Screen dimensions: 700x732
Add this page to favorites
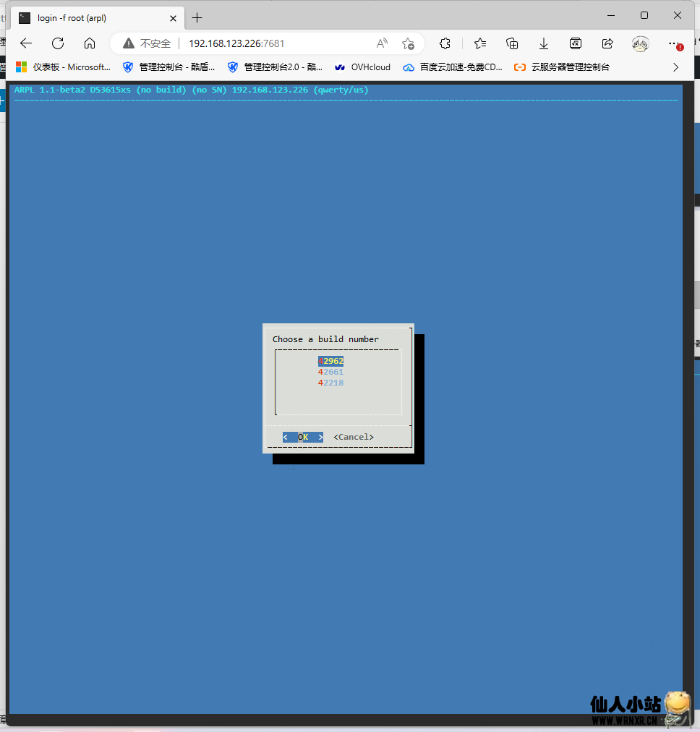tap(408, 43)
